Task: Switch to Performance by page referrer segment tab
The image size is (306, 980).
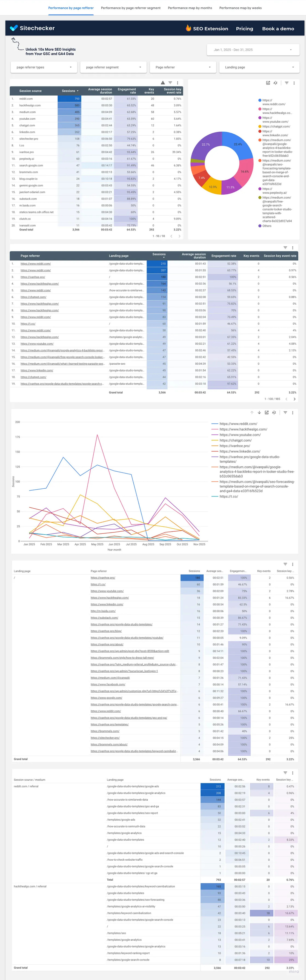Action: [x=131, y=8]
